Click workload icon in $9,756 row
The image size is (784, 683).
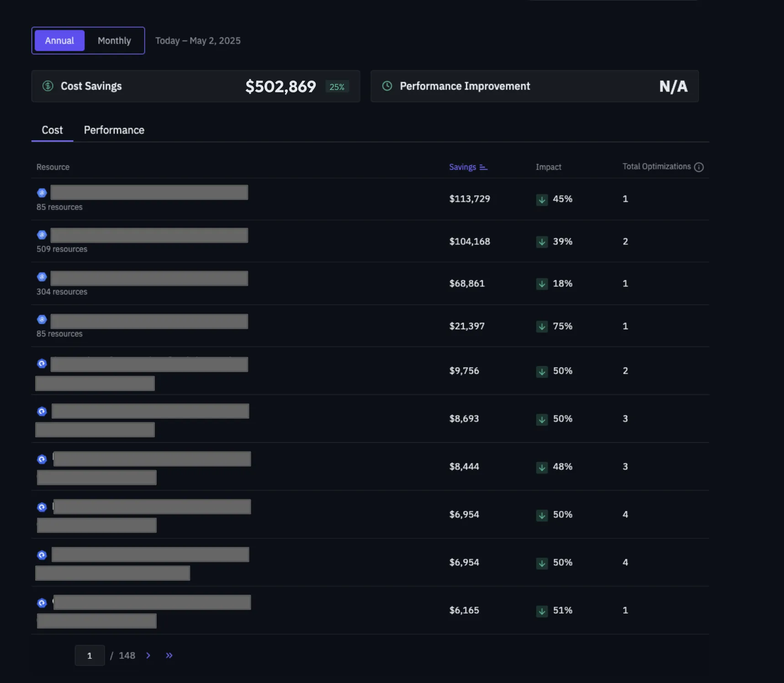point(42,364)
